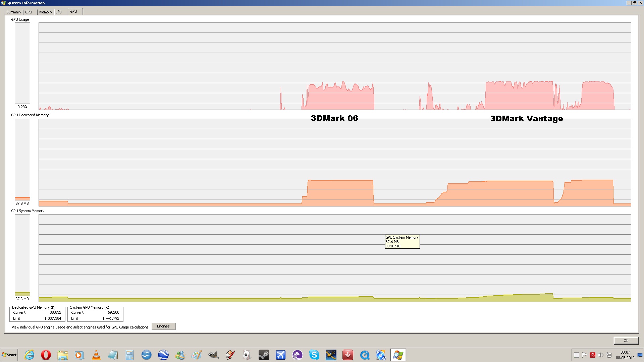Image resolution: width=644 pixels, height=362 pixels.
Task: Open the Memory tab
Action: 46,12
